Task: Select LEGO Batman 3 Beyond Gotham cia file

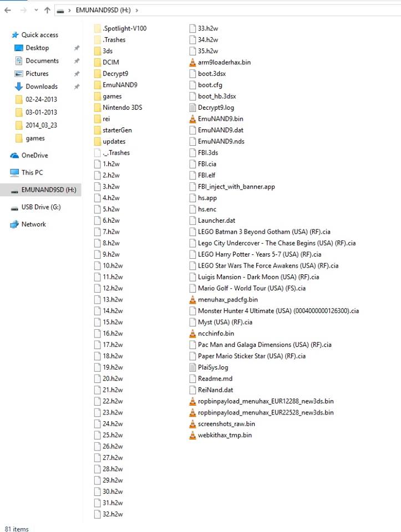Action: 264,232
